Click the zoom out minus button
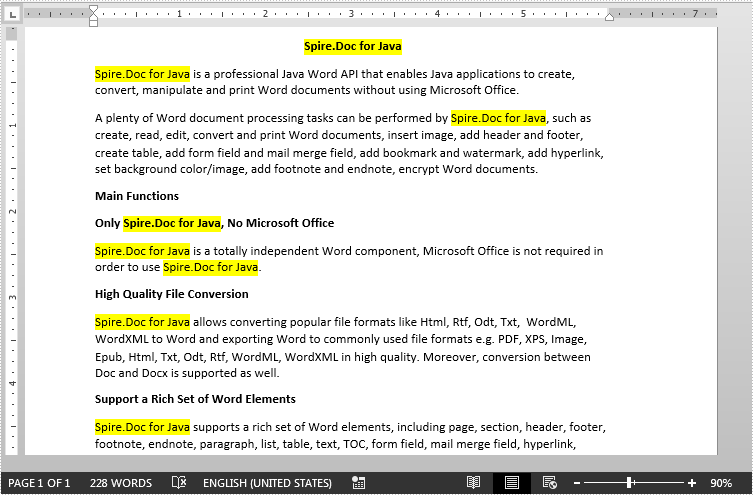 coord(577,483)
